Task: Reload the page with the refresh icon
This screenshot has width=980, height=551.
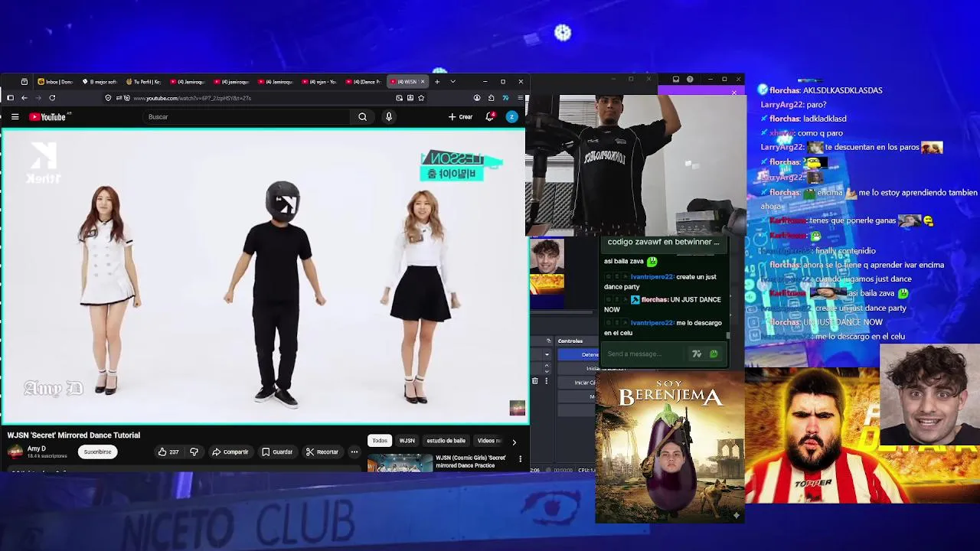Action: tap(52, 98)
